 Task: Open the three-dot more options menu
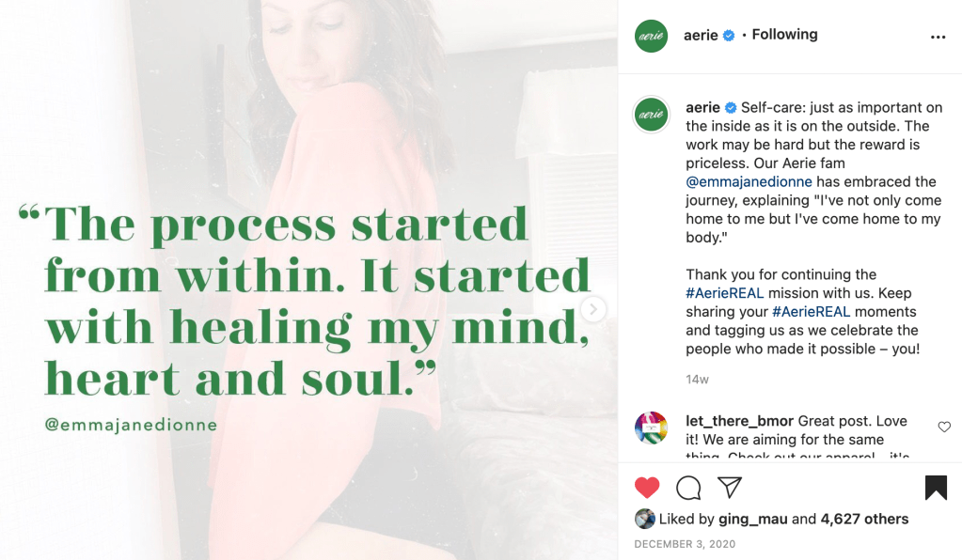point(938,37)
